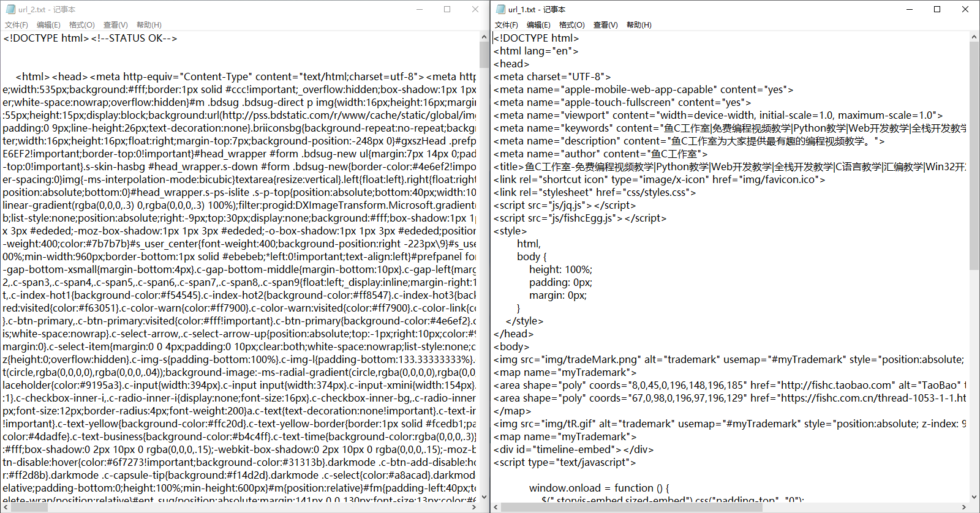
Task: Open 查看(V) menu in url_2.txt window
Action: click(x=116, y=25)
